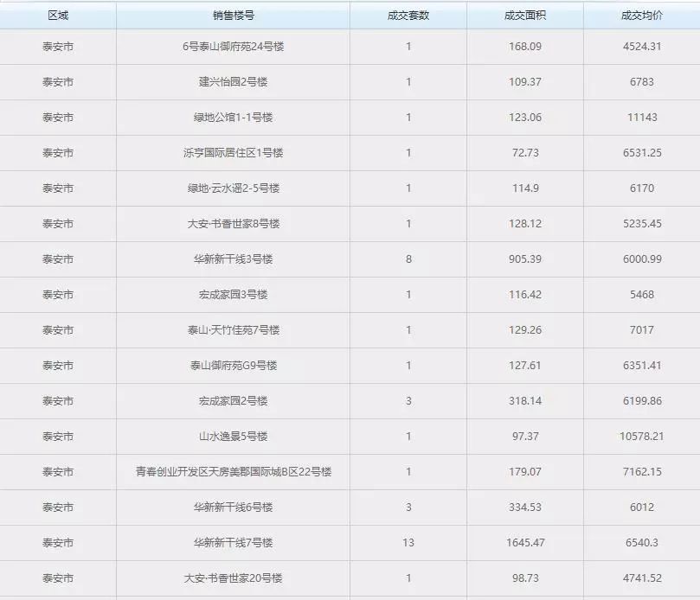Viewport: 700px width, 600px height.
Task: Click area value 129.26
Action: coord(525,330)
